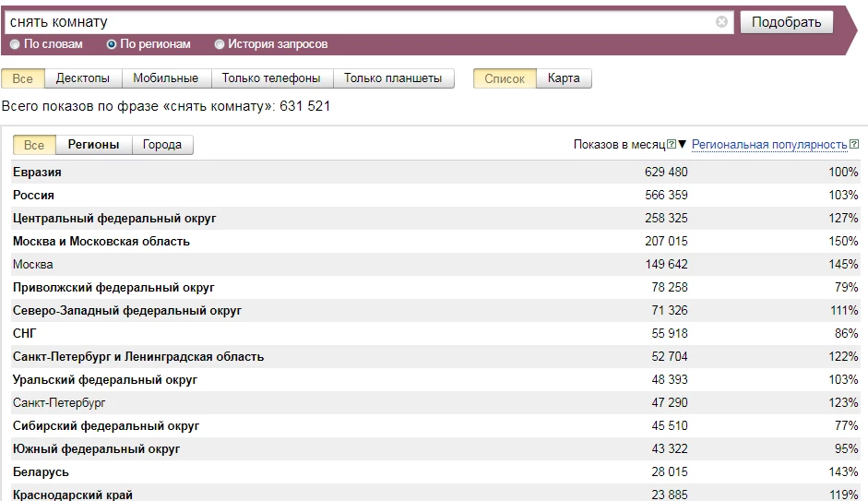The width and height of the screenshot is (868, 501).
Task: Select the По регионам radio button
Action: click(x=112, y=44)
